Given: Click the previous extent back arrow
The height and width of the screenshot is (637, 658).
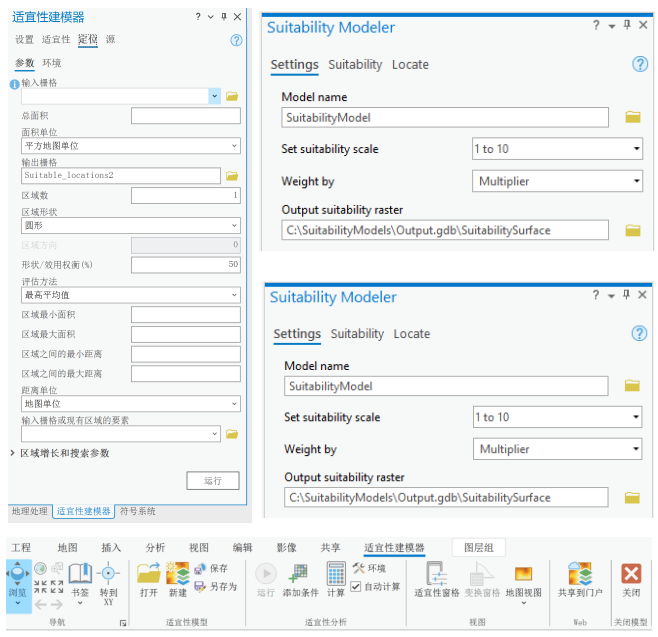Looking at the screenshot, I should point(41,605).
